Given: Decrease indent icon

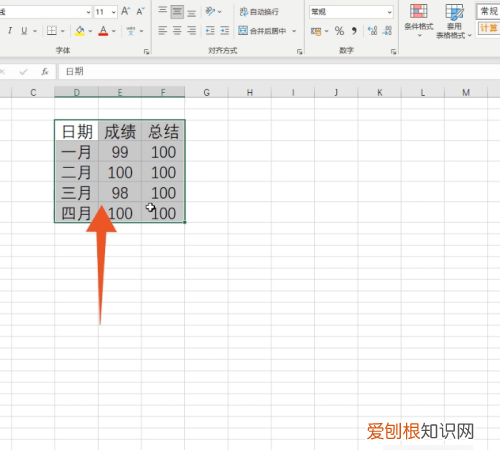Looking at the screenshot, I should (210, 31).
